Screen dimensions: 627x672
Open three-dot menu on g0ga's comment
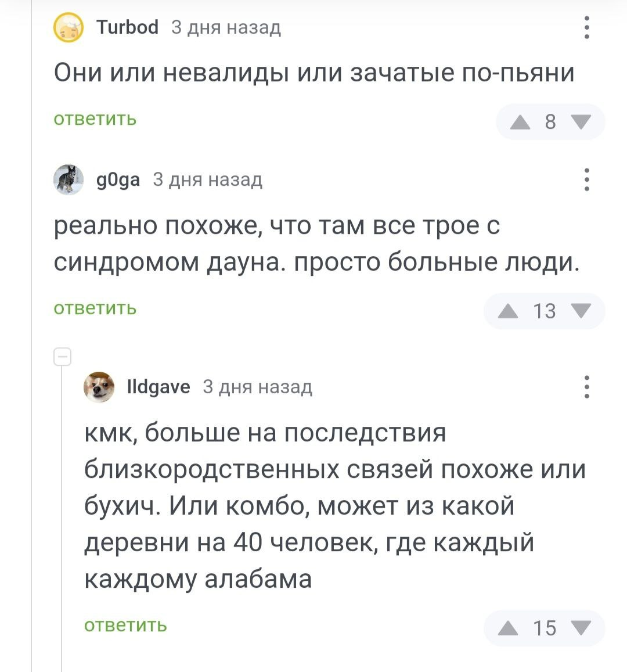point(587,179)
